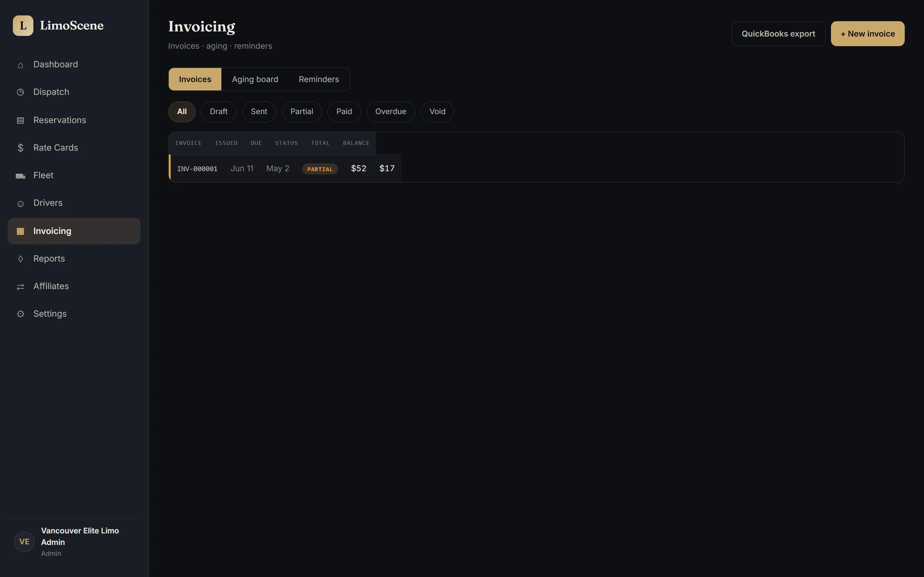
Task: Click the QuickBooks export button
Action: (778, 34)
